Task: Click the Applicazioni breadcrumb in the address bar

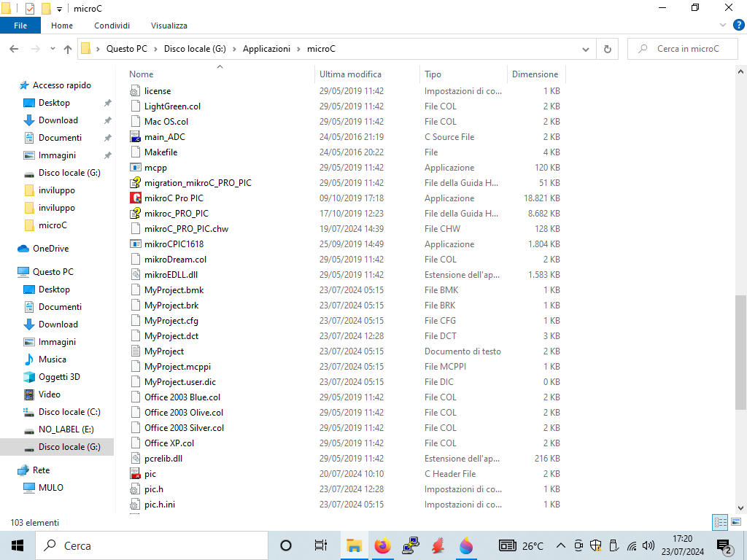Action: point(266,49)
